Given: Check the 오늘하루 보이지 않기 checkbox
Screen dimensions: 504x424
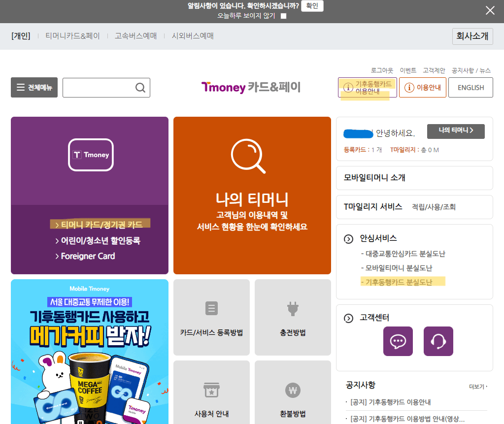Looking at the screenshot, I should (283, 16).
